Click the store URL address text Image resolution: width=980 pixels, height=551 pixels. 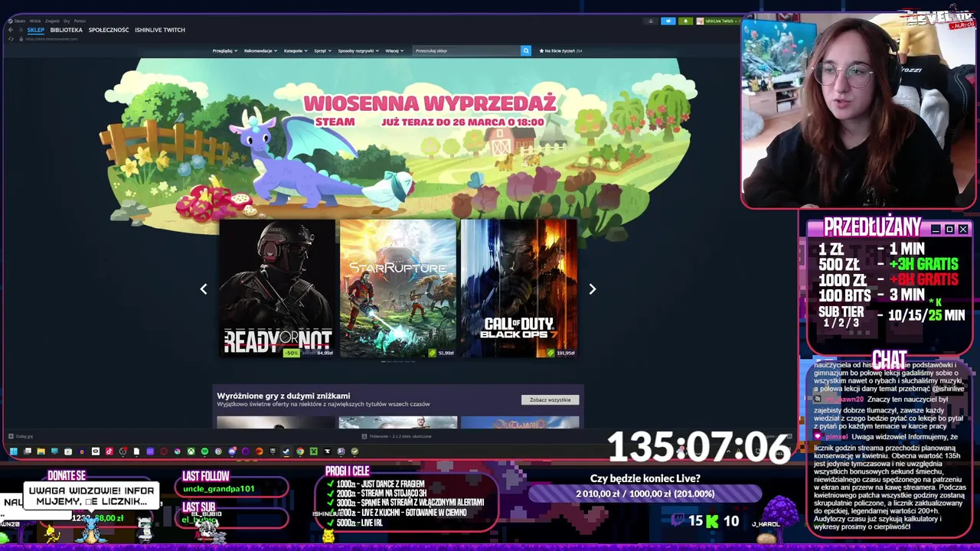click(52, 39)
